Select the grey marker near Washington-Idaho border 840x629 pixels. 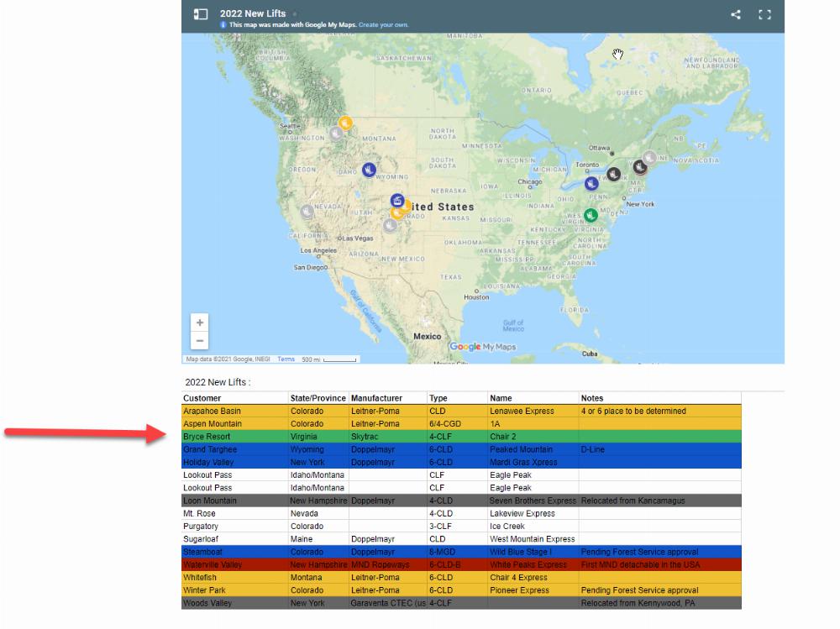point(336,133)
